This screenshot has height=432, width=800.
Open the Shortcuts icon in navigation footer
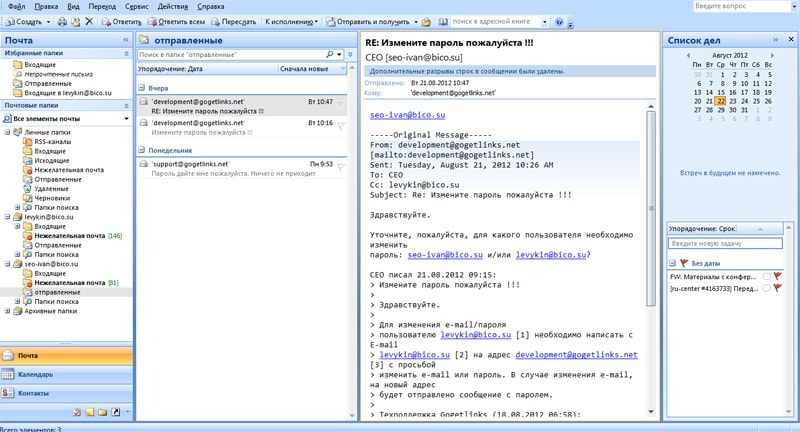(x=115, y=412)
